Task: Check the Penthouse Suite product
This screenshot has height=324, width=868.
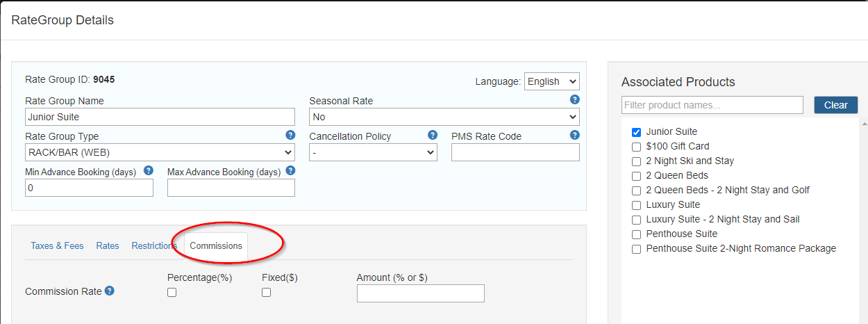Action: pos(636,234)
